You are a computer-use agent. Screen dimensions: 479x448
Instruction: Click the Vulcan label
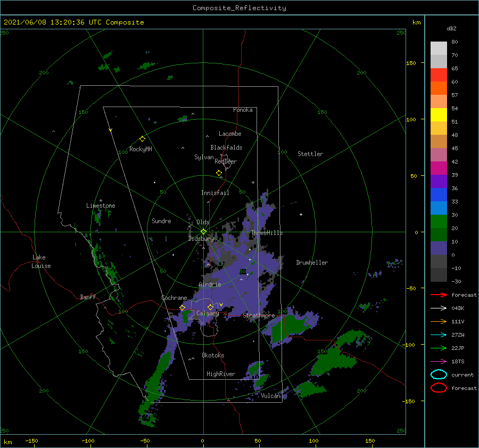pos(270,396)
